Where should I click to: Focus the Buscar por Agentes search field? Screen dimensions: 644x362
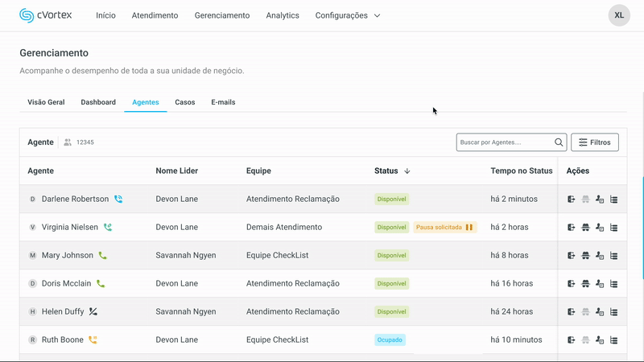(x=505, y=142)
